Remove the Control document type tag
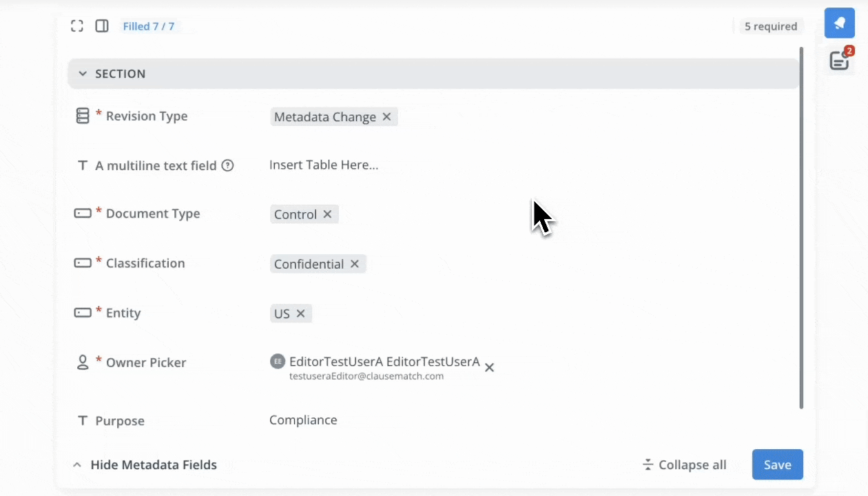Screen dimensions: 868x496 [x=328, y=214]
